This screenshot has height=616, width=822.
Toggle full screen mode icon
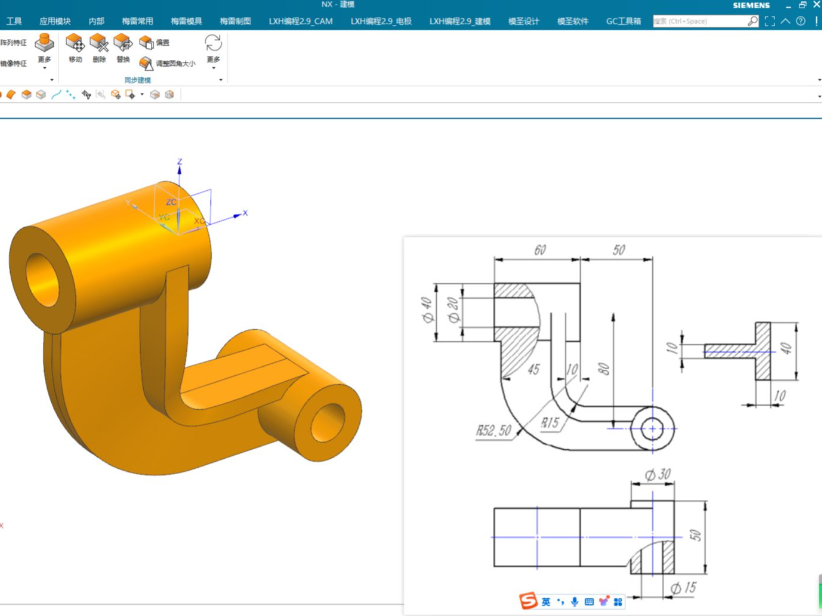click(770, 21)
